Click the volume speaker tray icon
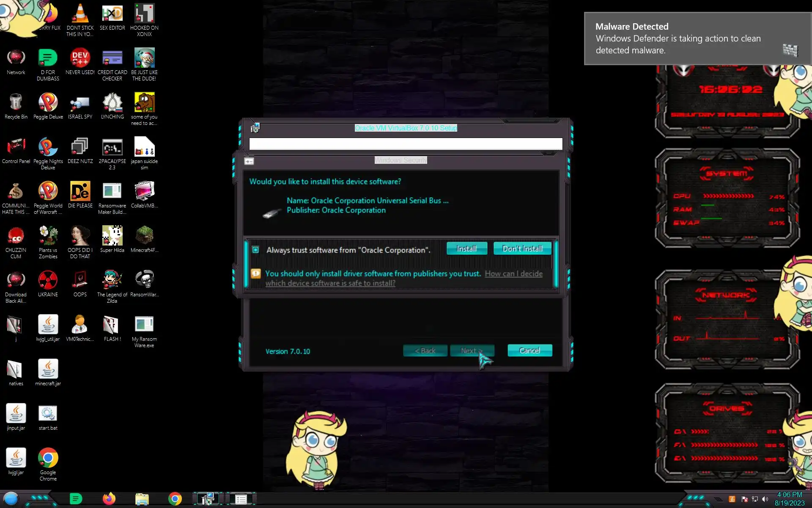The height and width of the screenshot is (508, 812). pyautogui.click(x=765, y=499)
